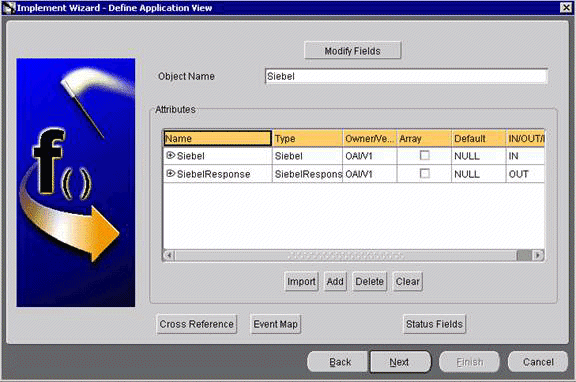Click the table's right scroll arrow
576x382 pixels.
538,255
